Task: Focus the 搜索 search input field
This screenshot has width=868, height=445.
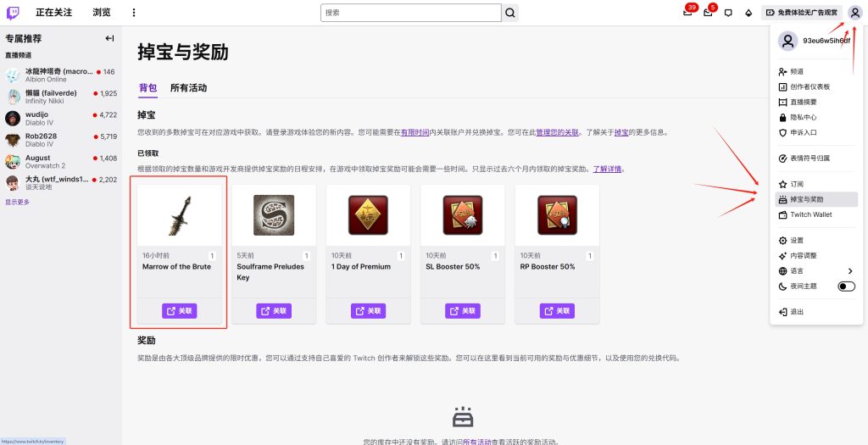Action: pos(411,13)
